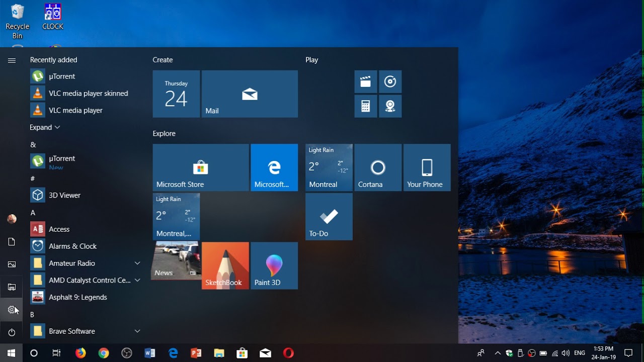Launch the Paint 3D tile

tap(274, 265)
